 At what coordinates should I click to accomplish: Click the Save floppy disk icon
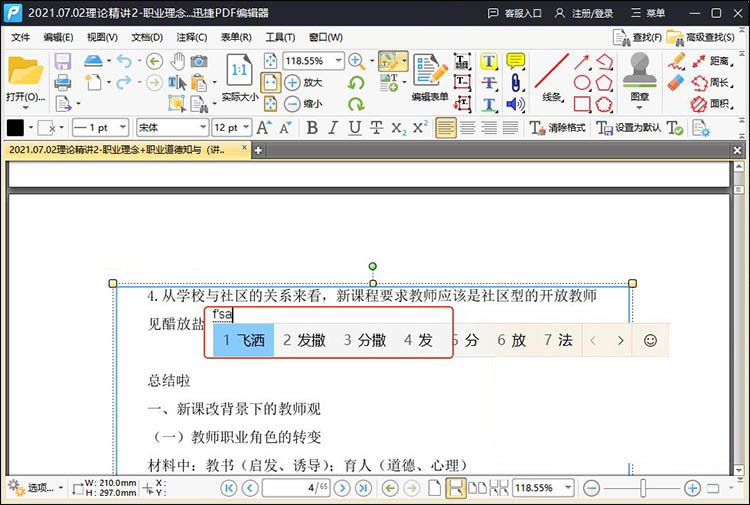tap(63, 62)
